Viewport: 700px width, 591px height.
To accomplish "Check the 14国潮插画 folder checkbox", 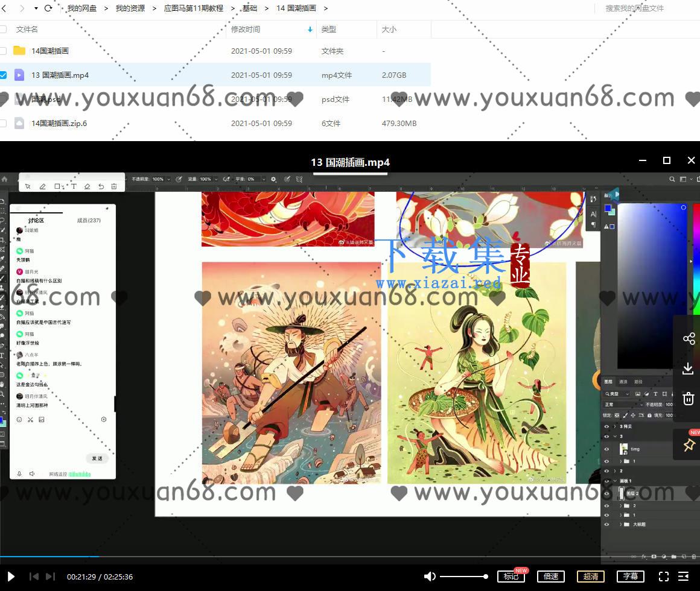I will tap(3, 51).
